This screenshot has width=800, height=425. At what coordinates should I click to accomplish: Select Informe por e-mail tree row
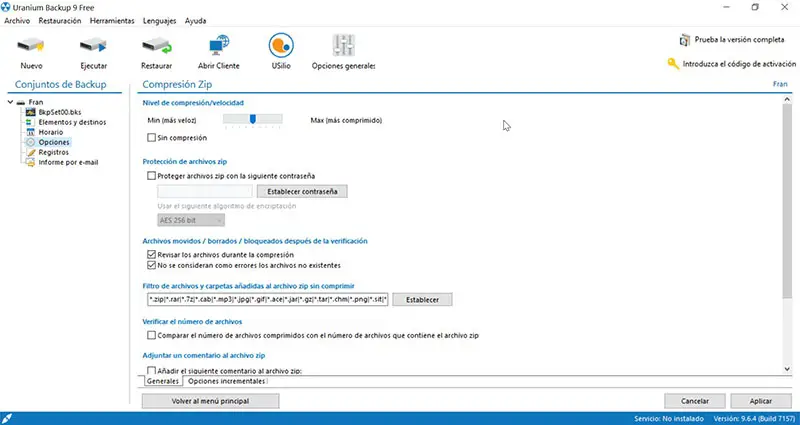[x=68, y=163]
